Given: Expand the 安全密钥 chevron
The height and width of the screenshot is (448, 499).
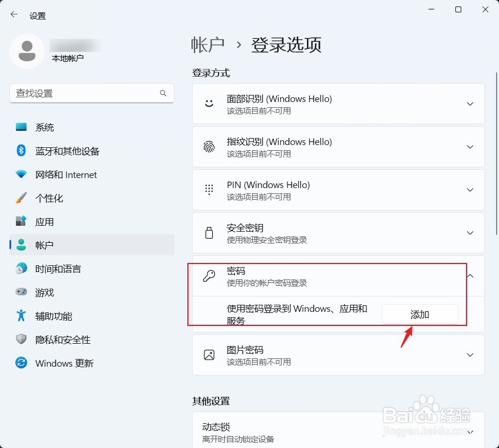Looking at the screenshot, I should (x=470, y=233).
